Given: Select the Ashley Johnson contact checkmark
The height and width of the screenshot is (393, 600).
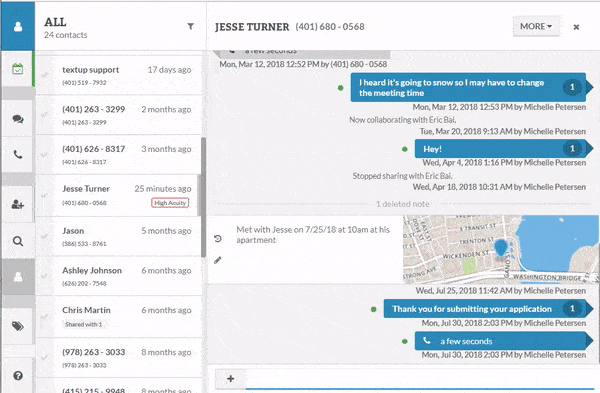Looking at the screenshot, I should pos(44,276).
